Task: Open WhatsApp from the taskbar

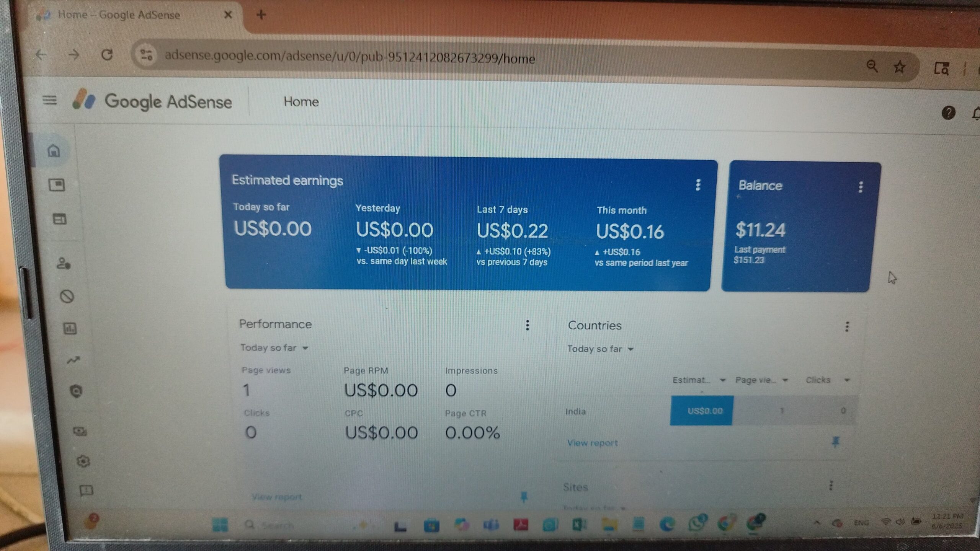Action: 697,523
